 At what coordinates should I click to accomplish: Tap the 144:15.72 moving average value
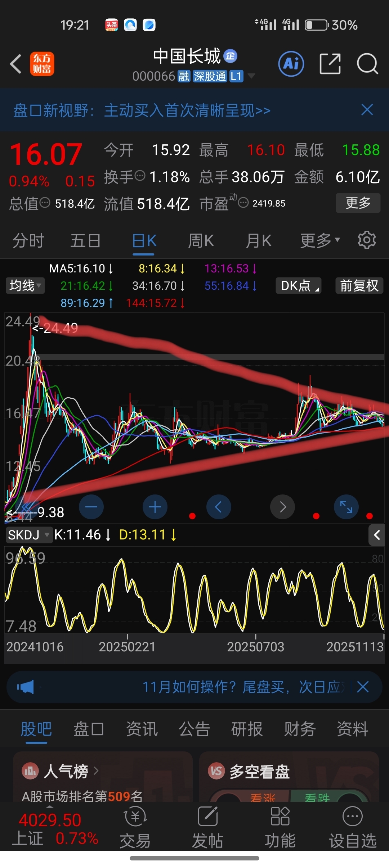155,303
